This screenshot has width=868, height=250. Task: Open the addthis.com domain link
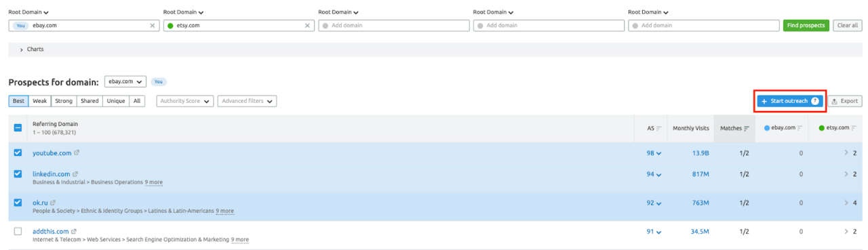[51, 231]
